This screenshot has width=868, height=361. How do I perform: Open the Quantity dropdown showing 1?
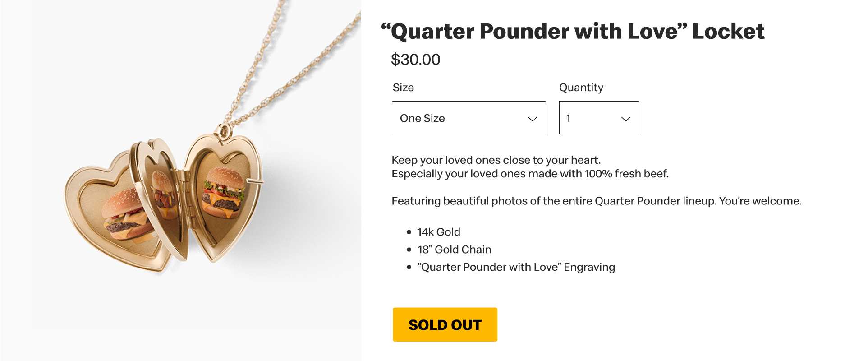point(598,118)
